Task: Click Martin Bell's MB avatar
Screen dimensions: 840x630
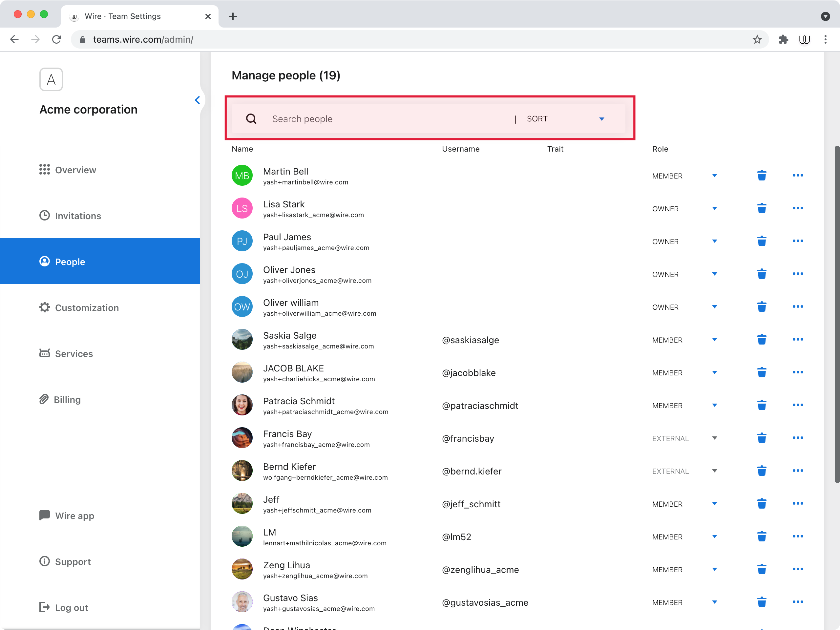Action: click(x=242, y=176)
